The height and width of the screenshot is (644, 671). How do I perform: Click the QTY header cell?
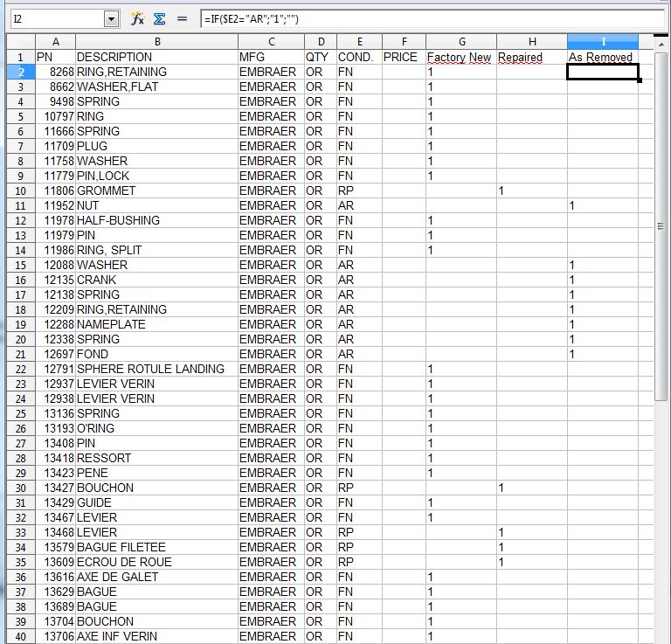321,57
